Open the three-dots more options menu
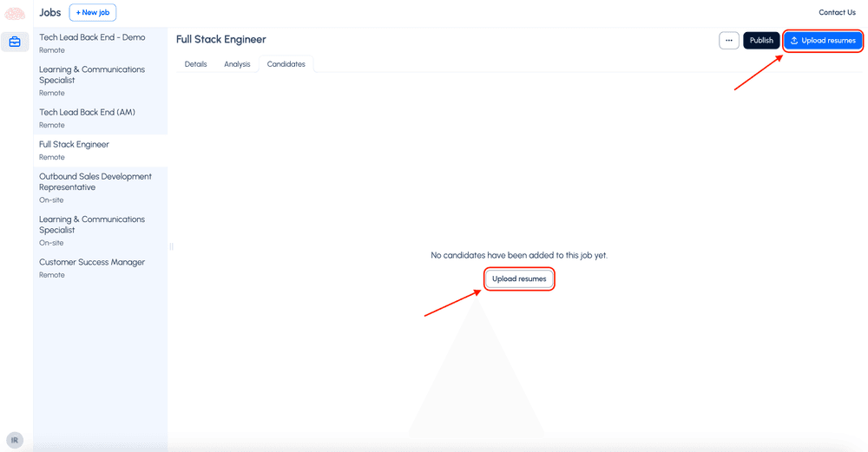 tap(728, 41)
